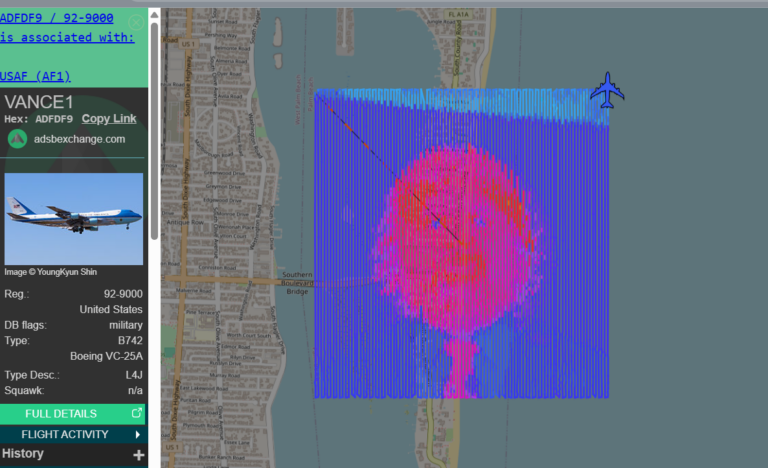Viewport: 768px width, 468px height.
Task: Click the Hex value ADFDF9
Action: 54,119
